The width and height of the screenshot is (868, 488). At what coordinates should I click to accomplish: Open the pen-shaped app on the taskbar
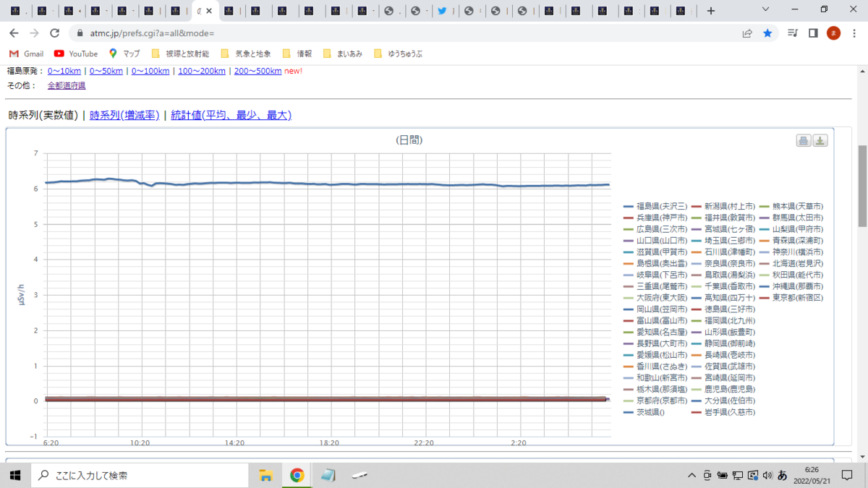(360, 475)
